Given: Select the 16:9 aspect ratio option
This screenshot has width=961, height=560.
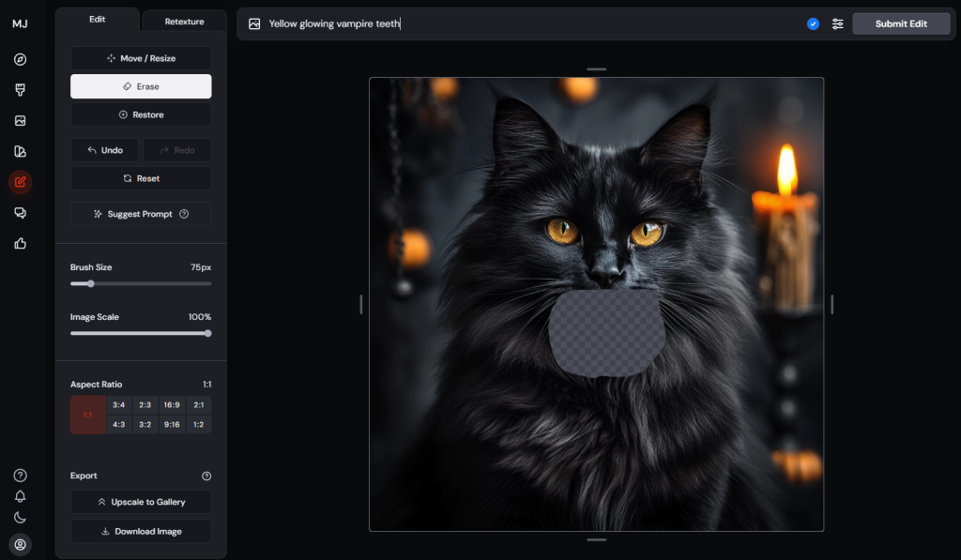Looking at the screenshot, I should [x=172, y=405].
